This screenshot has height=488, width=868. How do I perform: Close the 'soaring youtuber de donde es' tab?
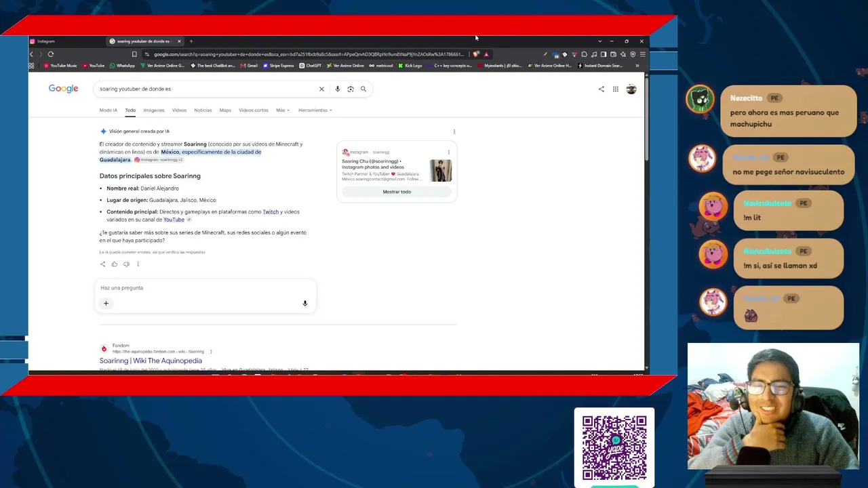[179, 41]
